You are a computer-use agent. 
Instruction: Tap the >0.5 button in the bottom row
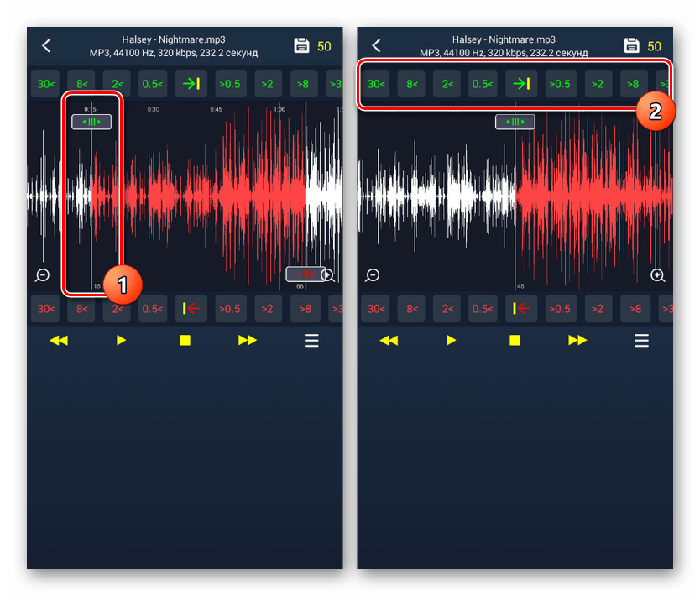click(230, 308)
